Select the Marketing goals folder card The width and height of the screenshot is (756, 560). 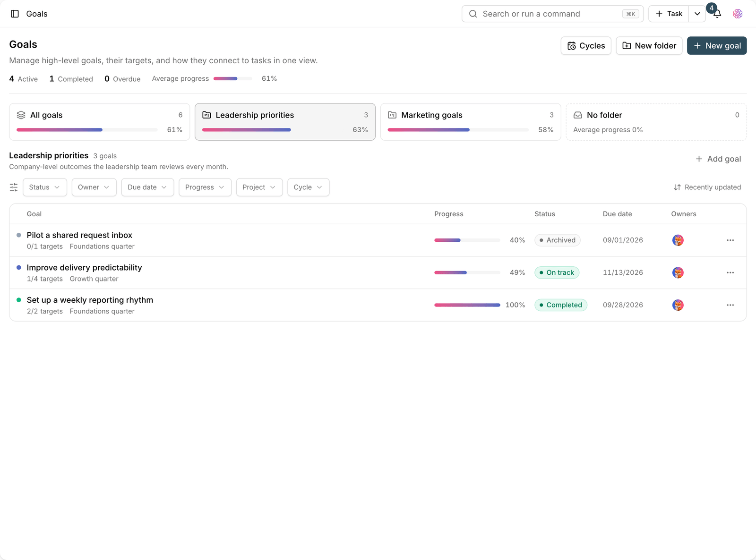coord(471,122)
